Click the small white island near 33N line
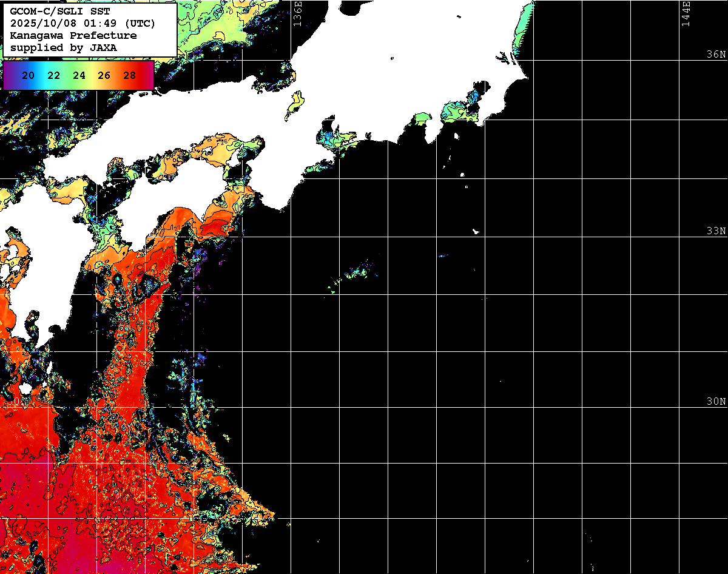 [x=476, y=231]
